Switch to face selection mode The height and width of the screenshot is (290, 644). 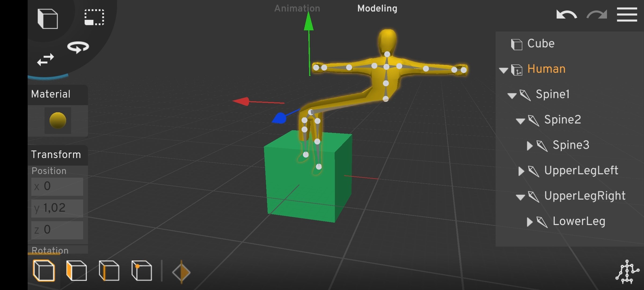pyautogui.click(x=76, y=271)
